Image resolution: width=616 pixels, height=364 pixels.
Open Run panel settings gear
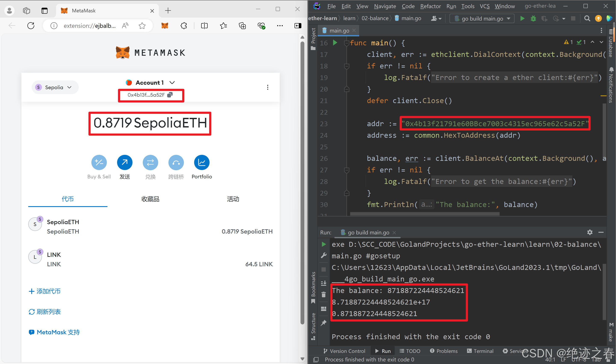pos(590,232)
